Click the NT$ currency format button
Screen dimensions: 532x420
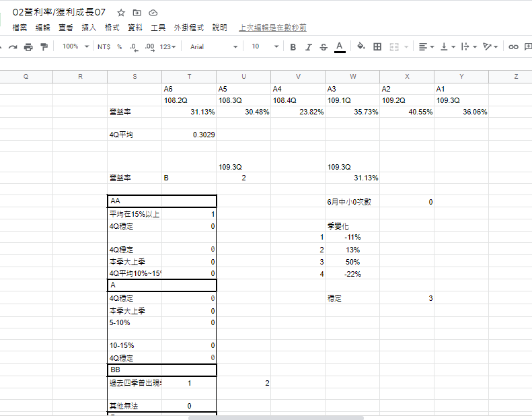[104, 46]
